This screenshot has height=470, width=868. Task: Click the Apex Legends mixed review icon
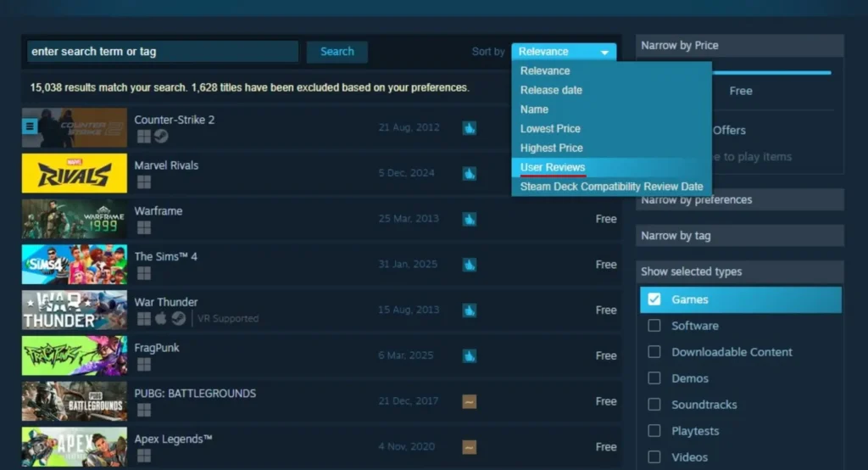click(470, 447)
